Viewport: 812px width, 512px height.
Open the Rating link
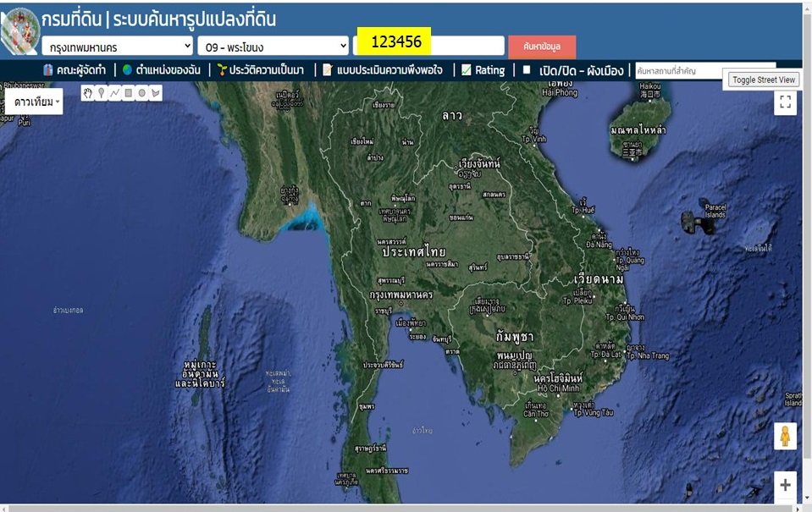pos(483,70)
